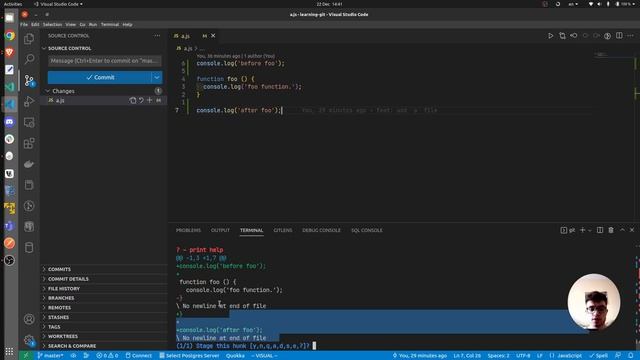The height and width of the screenshot is (360, 640).
Task: Click the blue Commit button
Action: (100, 78)
